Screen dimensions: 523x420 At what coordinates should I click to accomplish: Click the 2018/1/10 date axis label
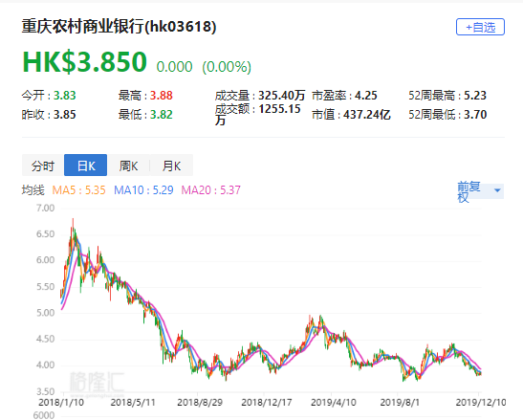pyautogui.click(x=61, y=403)
